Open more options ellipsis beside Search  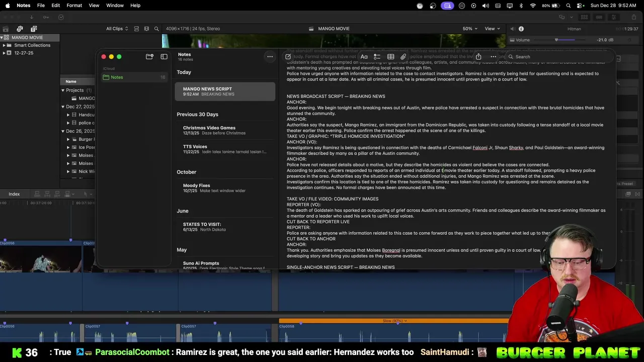[493, 57]
